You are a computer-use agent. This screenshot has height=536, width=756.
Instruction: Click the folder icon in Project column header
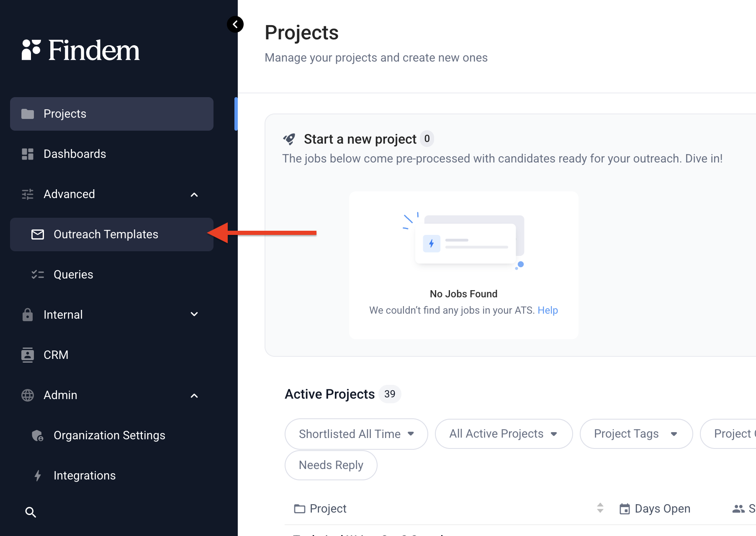tap(300, 509)
